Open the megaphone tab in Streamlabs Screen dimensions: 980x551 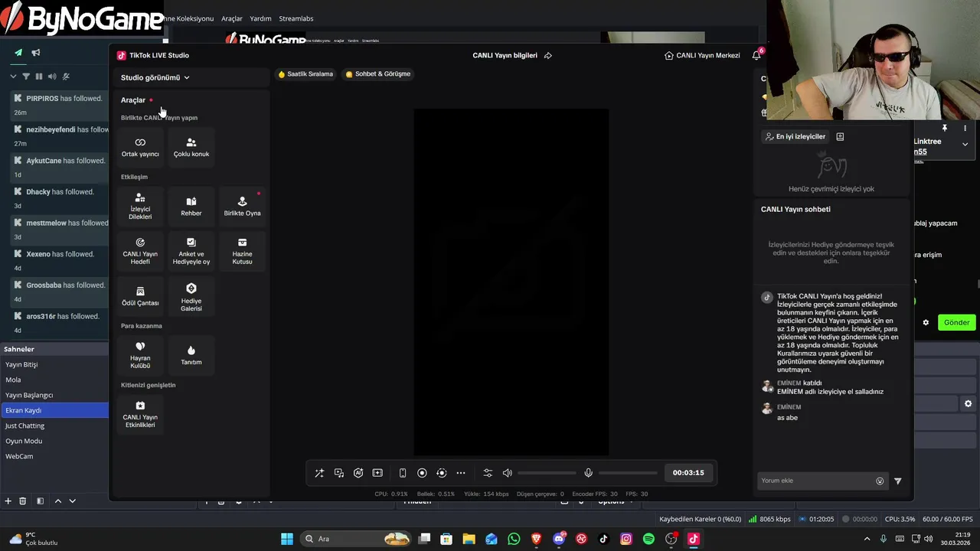(x=35, y=53)
